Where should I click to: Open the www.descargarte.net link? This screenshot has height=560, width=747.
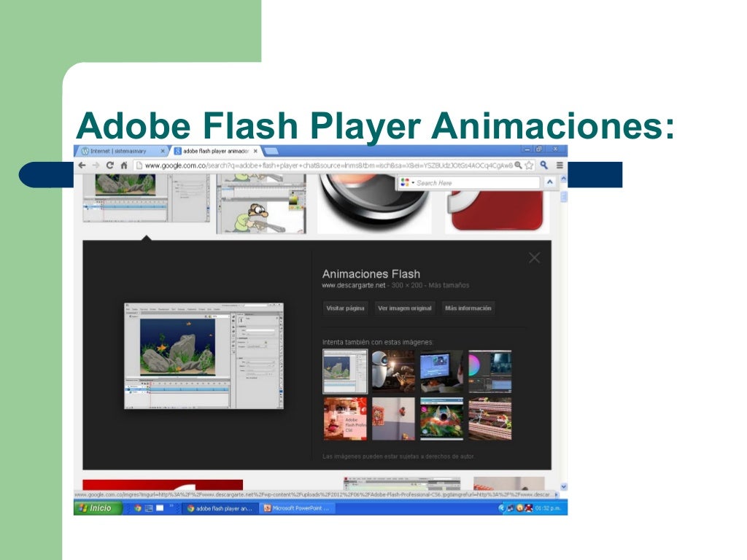(354, 285)
